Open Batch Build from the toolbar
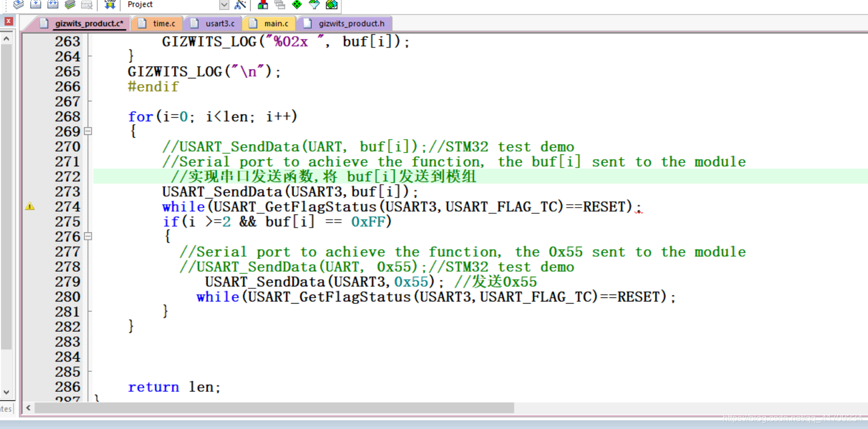Image resolution: width=868 pixels, height=429 pixels. pos(70,5)
